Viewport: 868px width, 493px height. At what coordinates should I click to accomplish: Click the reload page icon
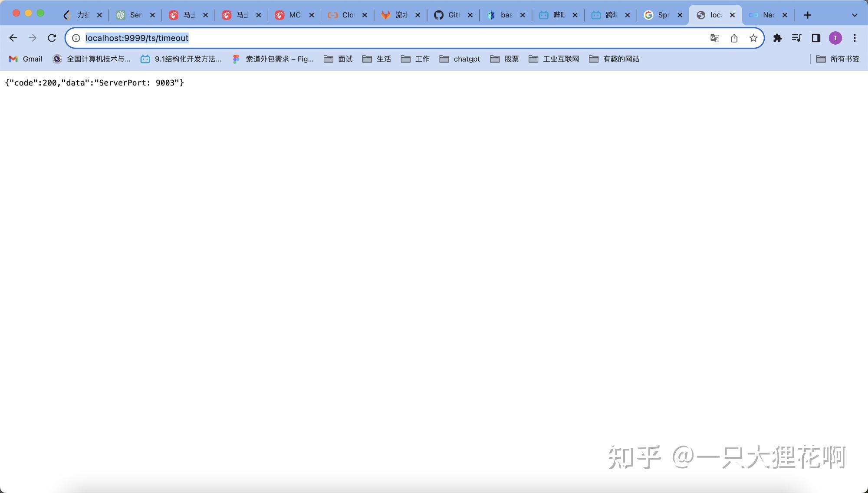click(x=52, y=38)
